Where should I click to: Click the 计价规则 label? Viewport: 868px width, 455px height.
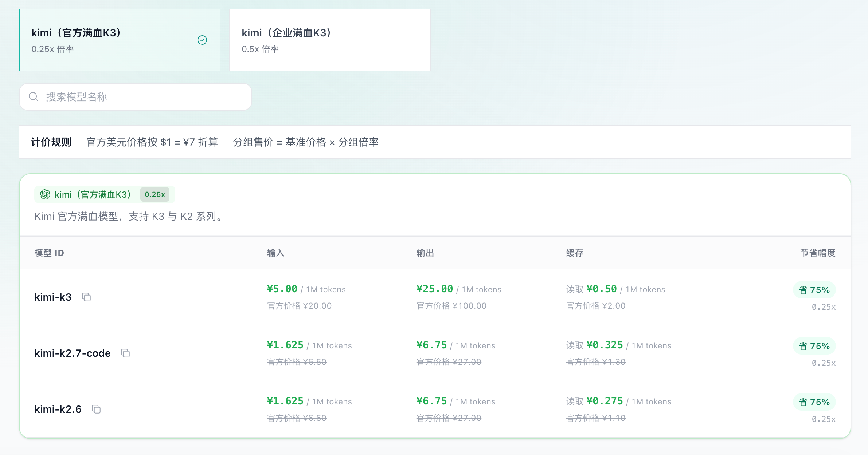pyautogui.click(x=51, y=142)
